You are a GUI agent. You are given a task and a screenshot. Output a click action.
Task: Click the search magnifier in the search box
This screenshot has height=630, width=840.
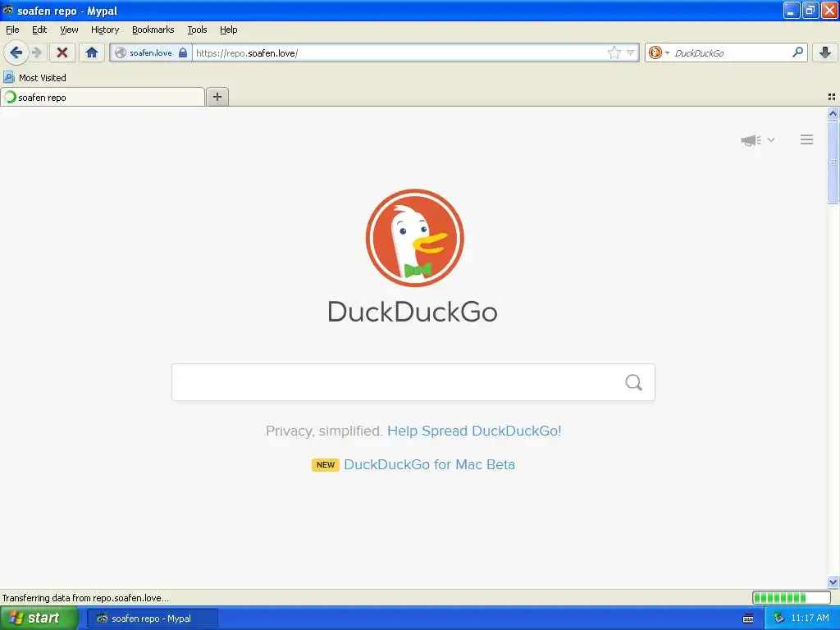pos(634,382)
